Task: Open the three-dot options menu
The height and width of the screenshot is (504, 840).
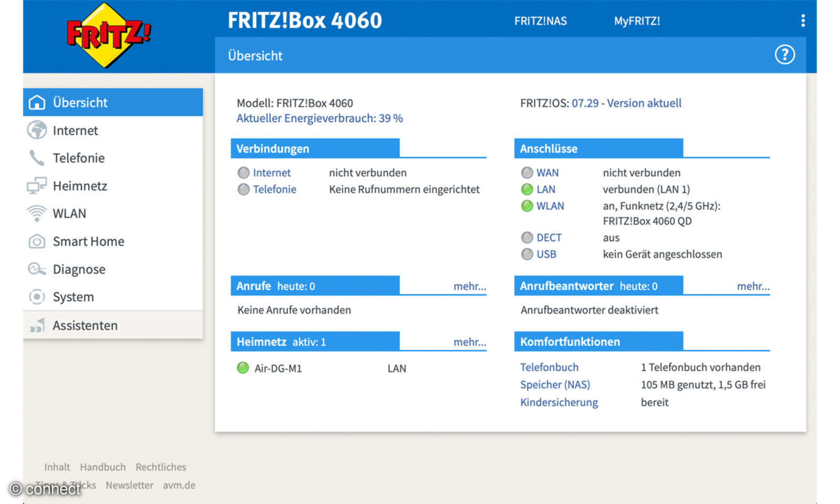Action: pos(802,20)
